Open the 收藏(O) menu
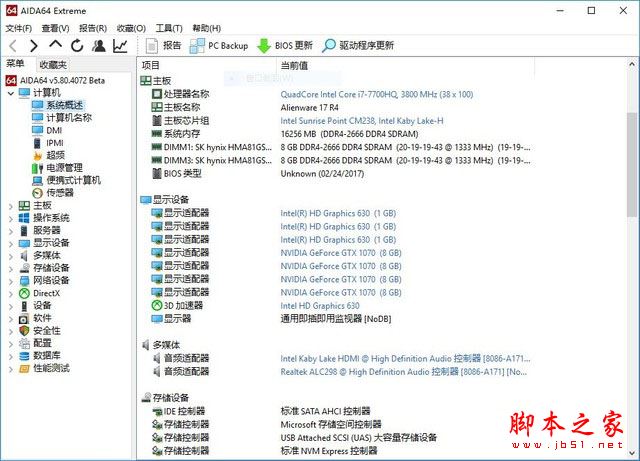 pyautogui.click(x=131, y=28)
